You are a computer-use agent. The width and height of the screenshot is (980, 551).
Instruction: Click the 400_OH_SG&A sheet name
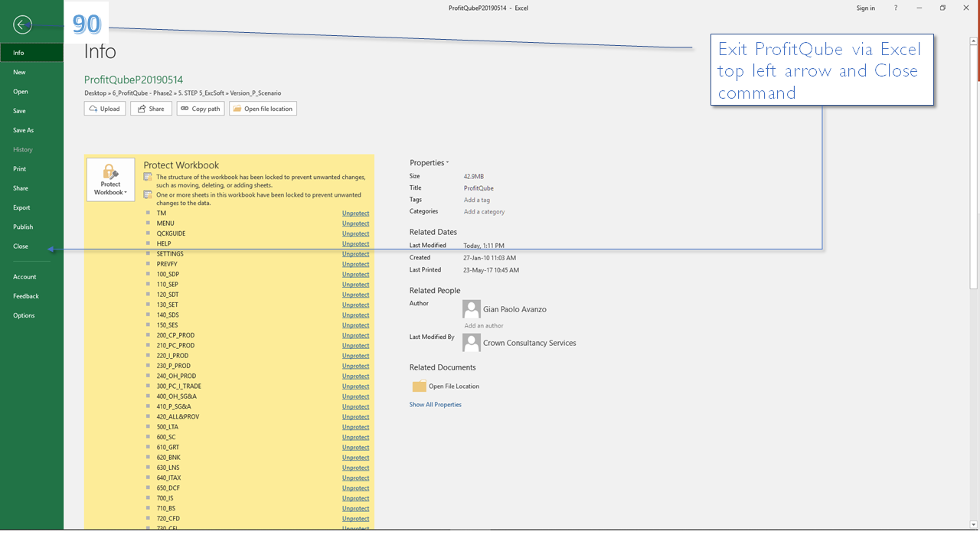pos(177,396)
